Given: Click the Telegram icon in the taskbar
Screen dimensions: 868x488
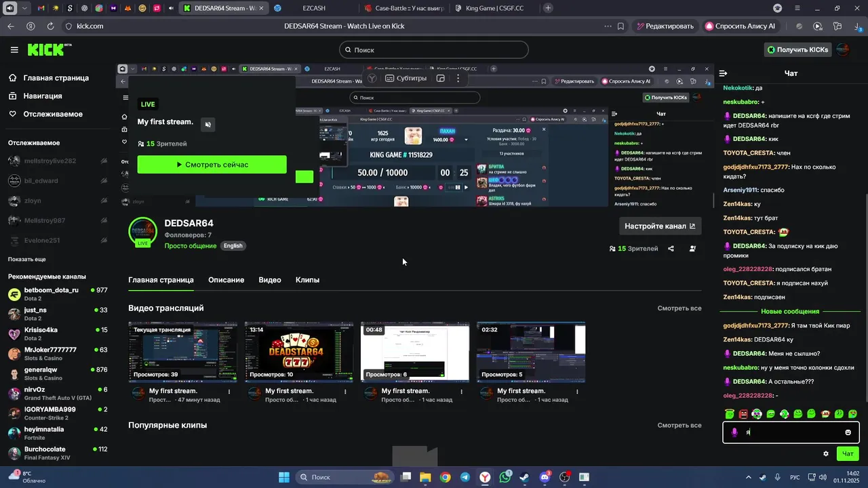Looking at the screenshot, I should pos(465,477).
